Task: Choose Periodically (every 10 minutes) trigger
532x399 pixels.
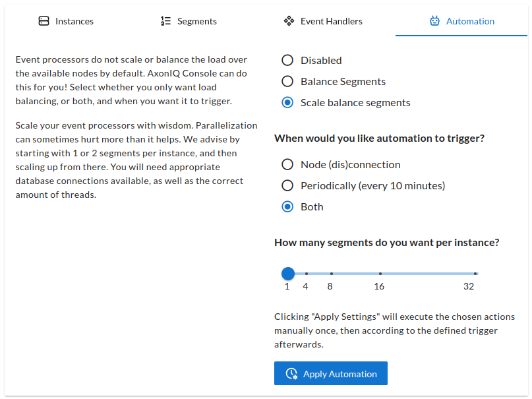Action: (287, 185)
